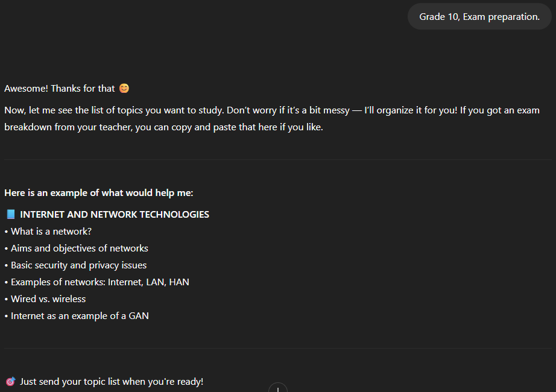Click 'Basic security and privacy issues' bullet

click(x=78, y=265)
